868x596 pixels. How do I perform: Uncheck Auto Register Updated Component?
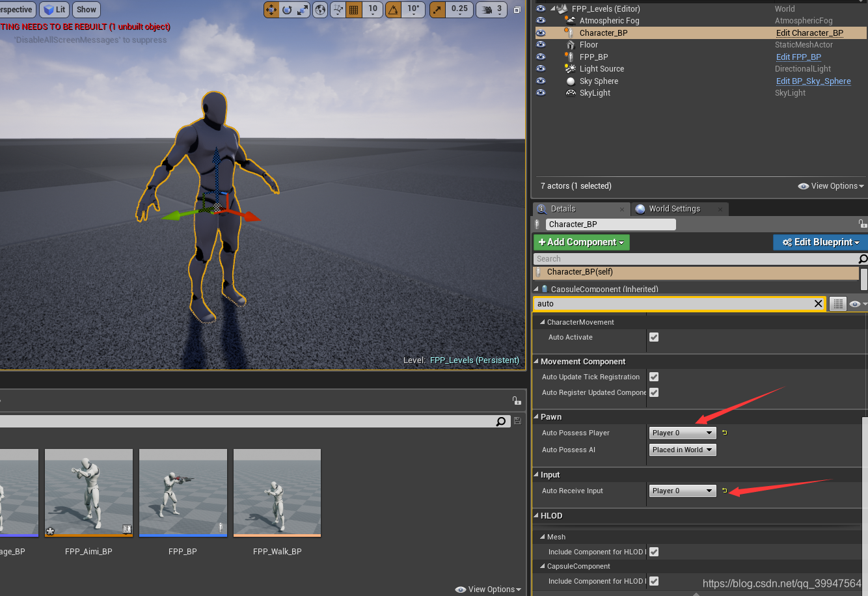coord(654,392)
